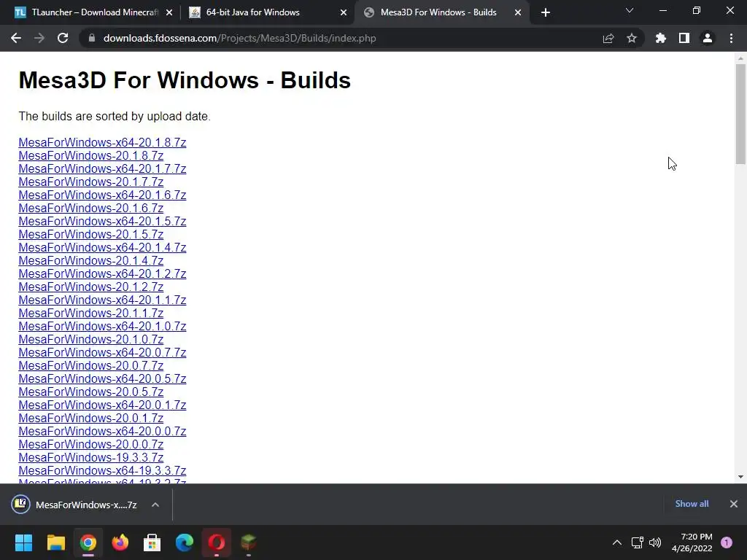Close the TLauncher tab
747x560 pixels.
click(169, 12)
